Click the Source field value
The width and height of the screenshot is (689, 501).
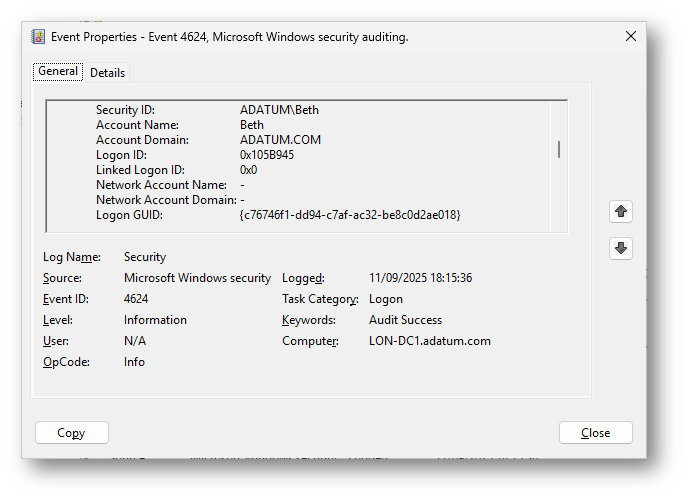[x=197, y=278]
